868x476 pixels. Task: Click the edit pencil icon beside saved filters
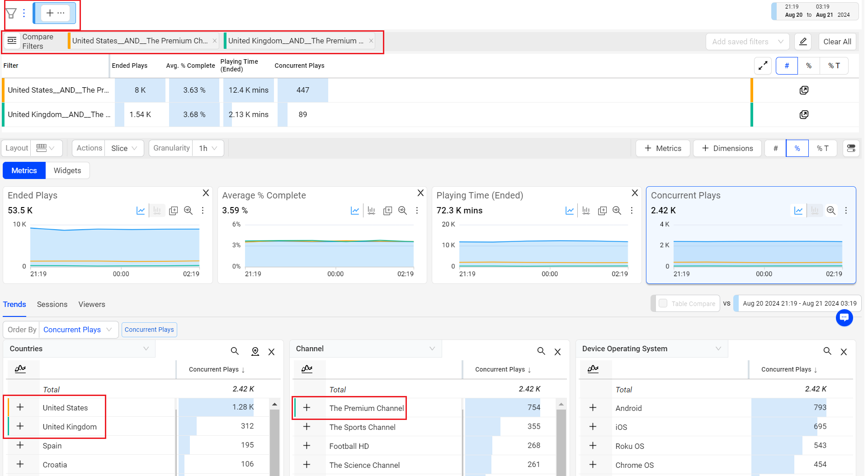click(803, 42)
